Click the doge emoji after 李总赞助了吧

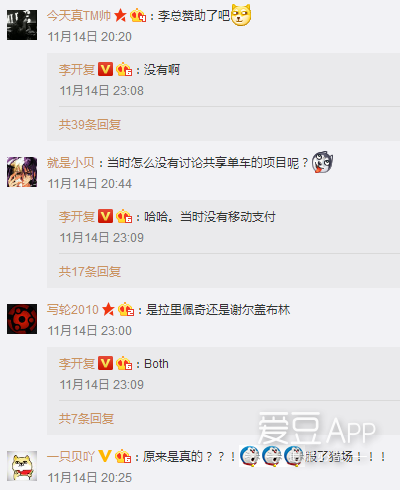pos(241,15)
